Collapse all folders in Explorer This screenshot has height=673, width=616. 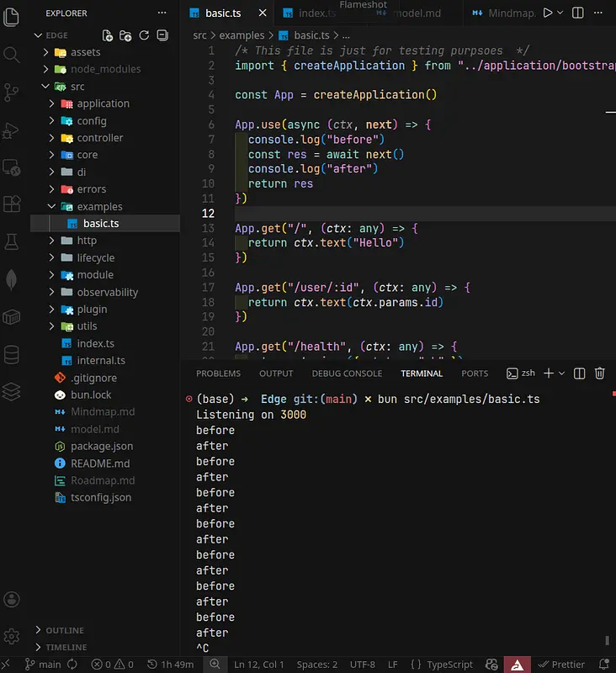(161, 35)
